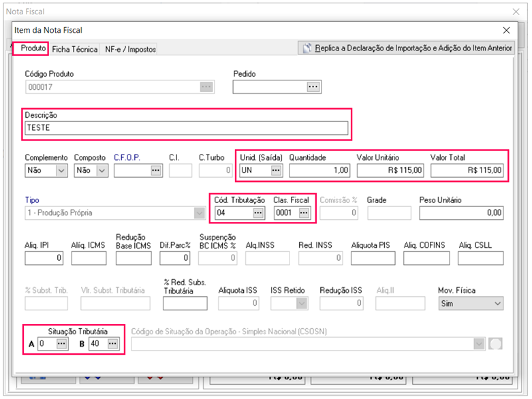Image resolution: width=532 pixels, height=399 pixels.
Task: Click Situação Tributária A ellipsis button
Action: (x=61, y=344)
